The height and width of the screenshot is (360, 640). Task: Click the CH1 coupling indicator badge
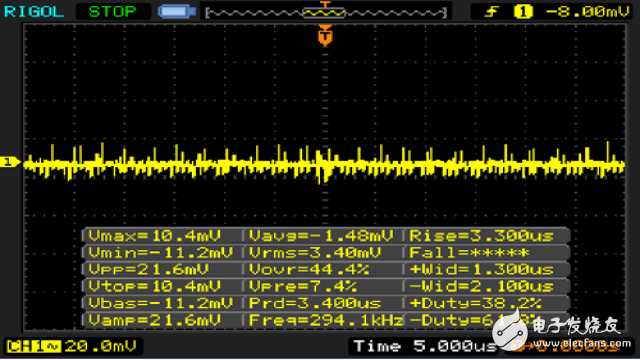tap(33, 347)
